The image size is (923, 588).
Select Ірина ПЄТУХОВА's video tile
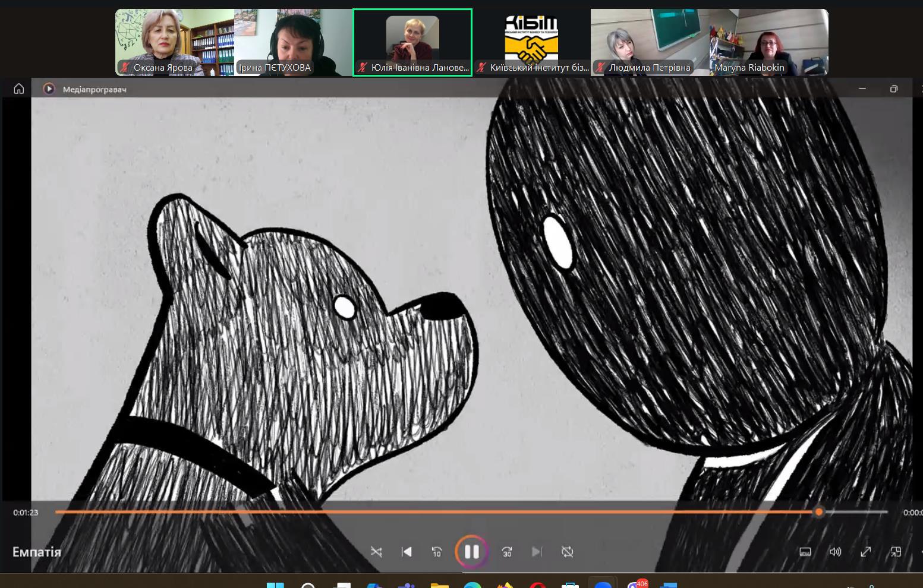(x=293, y=42)
